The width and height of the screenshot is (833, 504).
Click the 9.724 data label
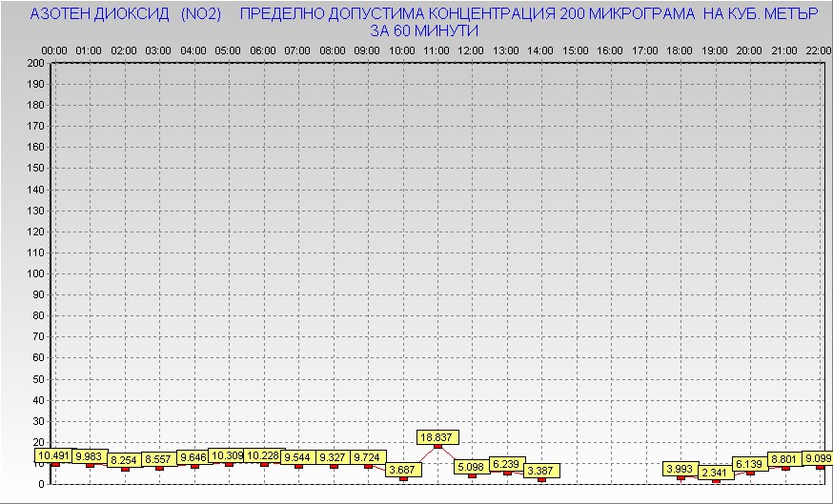(368, 457)
